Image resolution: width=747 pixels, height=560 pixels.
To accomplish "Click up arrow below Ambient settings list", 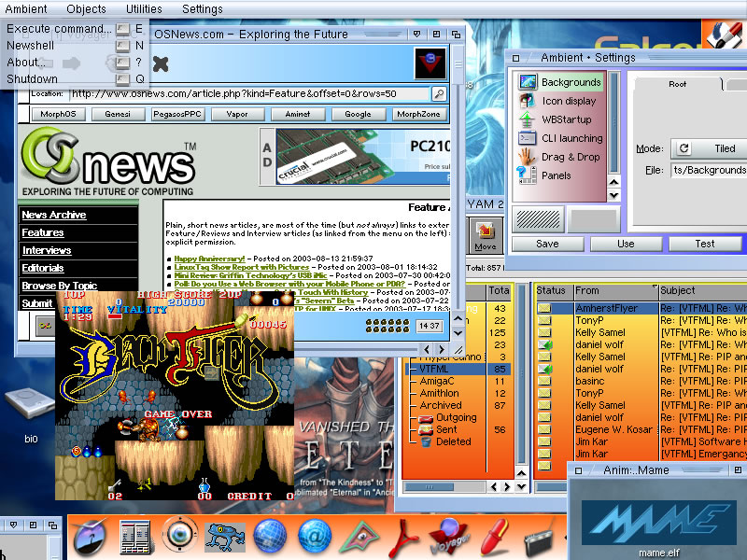I will 614,182.
